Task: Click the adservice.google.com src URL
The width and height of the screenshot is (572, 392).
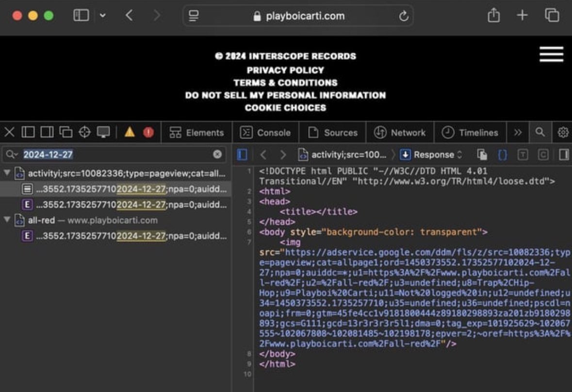Action: (x=415, y=298)
